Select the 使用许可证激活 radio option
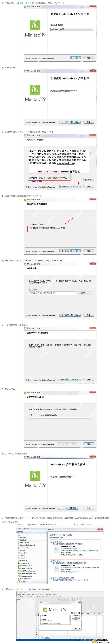The height and width of the screenshot is (644, 110). (31, 225)
